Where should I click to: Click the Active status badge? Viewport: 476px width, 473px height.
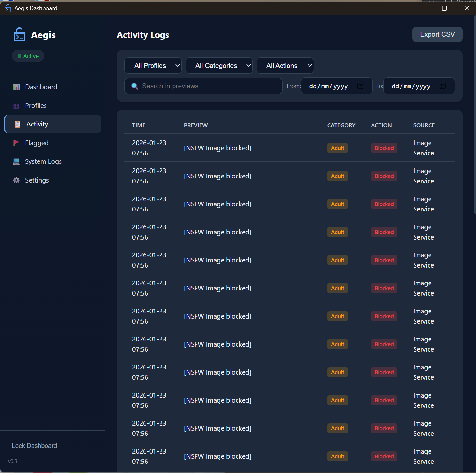[28, 56]
